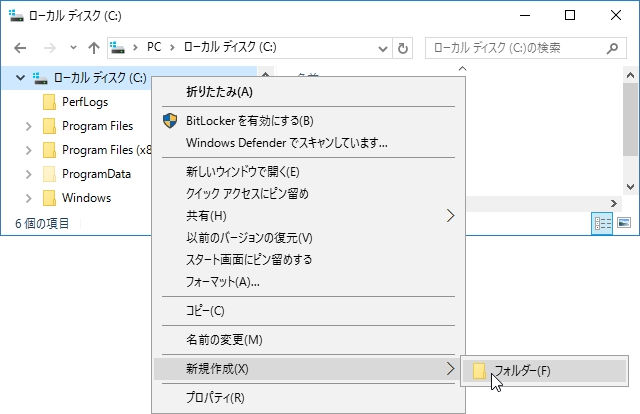The width and height of the screenshot is (640, 414).
Task: Click the 新規作成(X) submenu arrow
Action: (450, 369)
